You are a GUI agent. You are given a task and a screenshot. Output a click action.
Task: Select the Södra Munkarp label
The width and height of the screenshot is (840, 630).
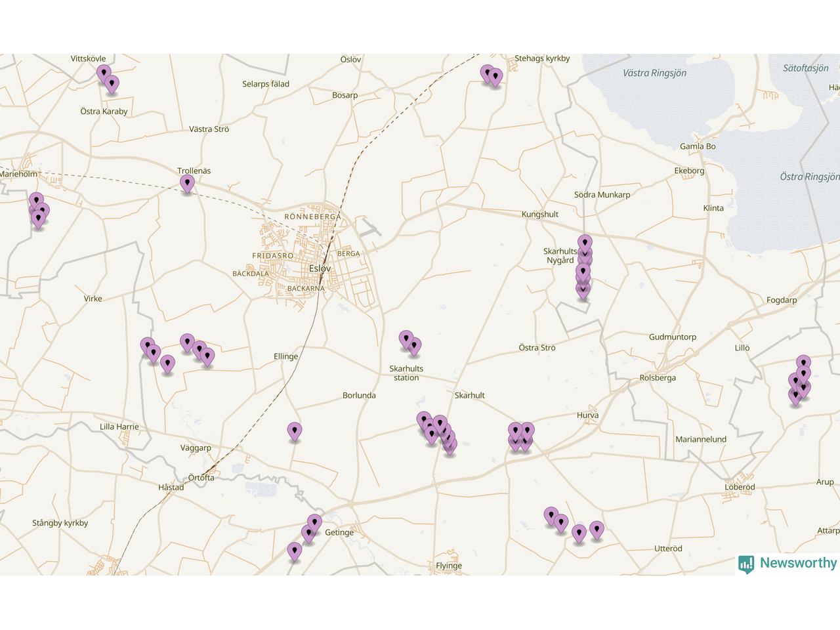point(602,194)
